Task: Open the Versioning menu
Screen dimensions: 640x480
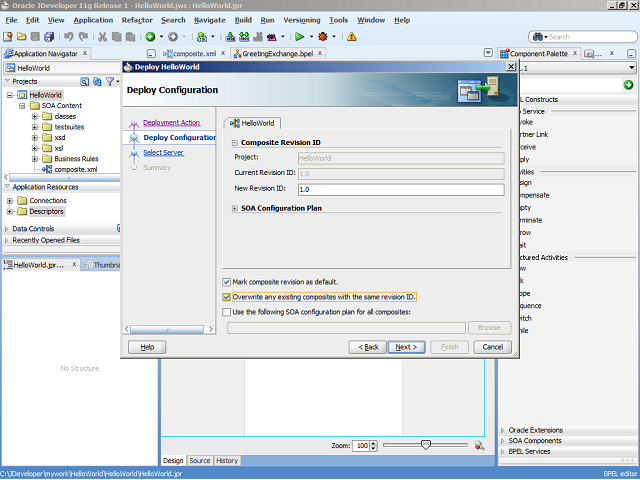Action: click(x=302, y=20)
